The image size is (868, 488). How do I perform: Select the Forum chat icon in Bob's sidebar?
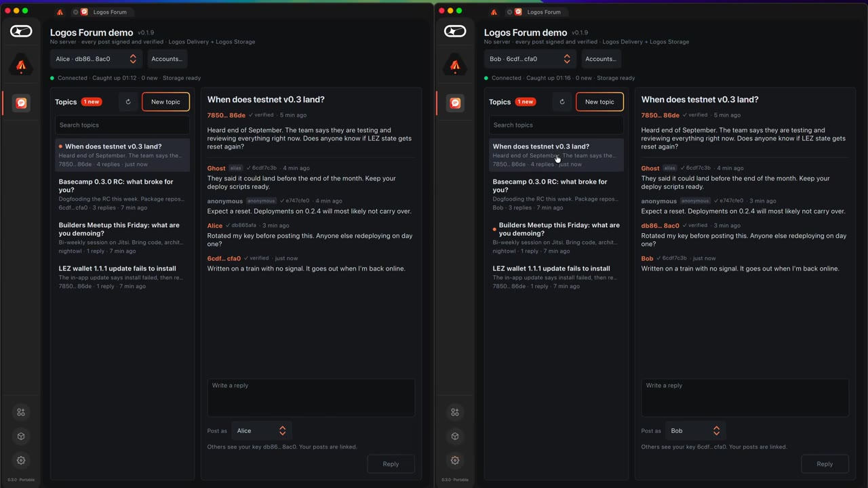click(455, 103)
